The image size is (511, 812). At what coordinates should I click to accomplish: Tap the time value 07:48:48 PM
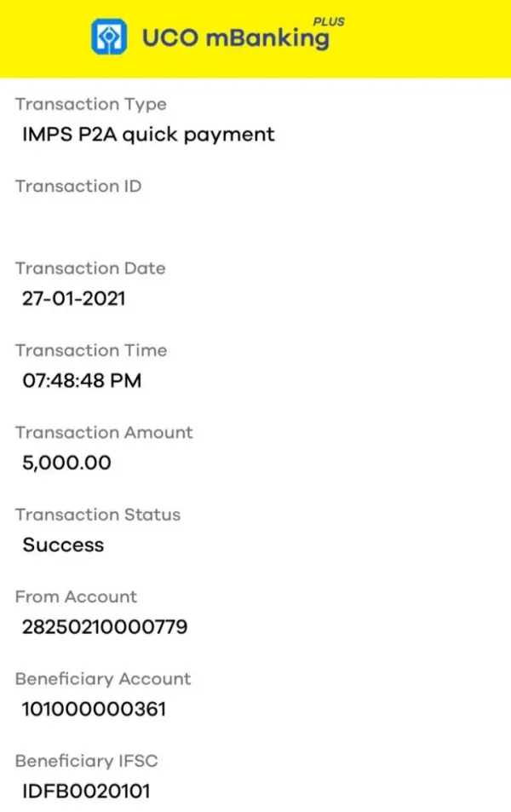point(82,381)
